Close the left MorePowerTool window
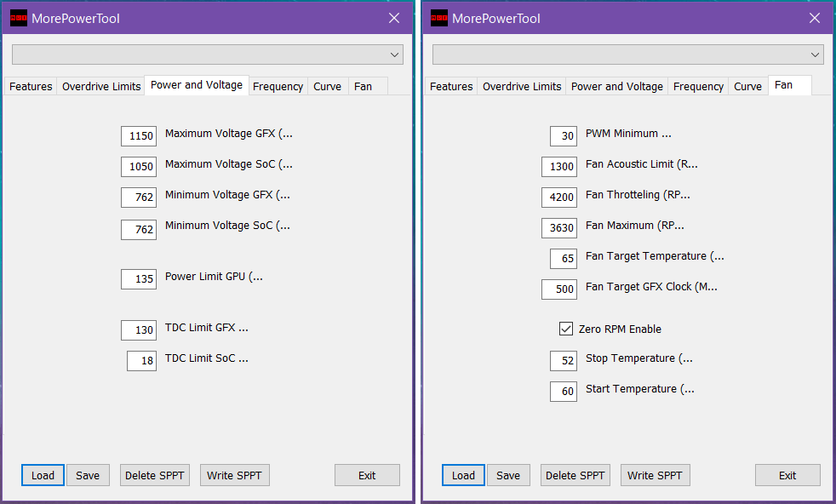 [x=394, y=18]
